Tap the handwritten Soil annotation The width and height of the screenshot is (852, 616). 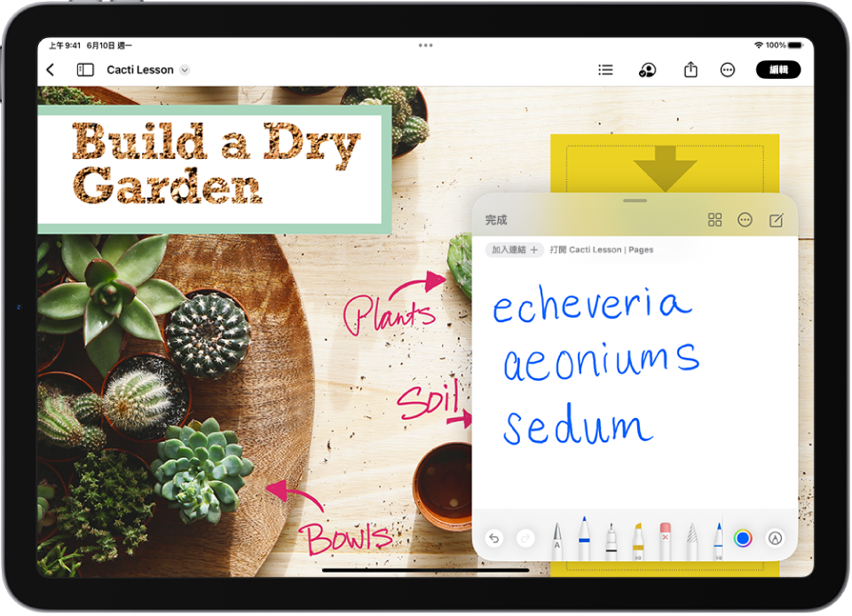pos(429,400)
